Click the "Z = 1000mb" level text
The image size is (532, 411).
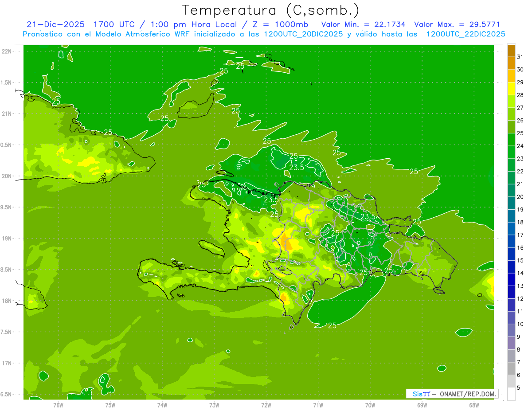point(281,24)
